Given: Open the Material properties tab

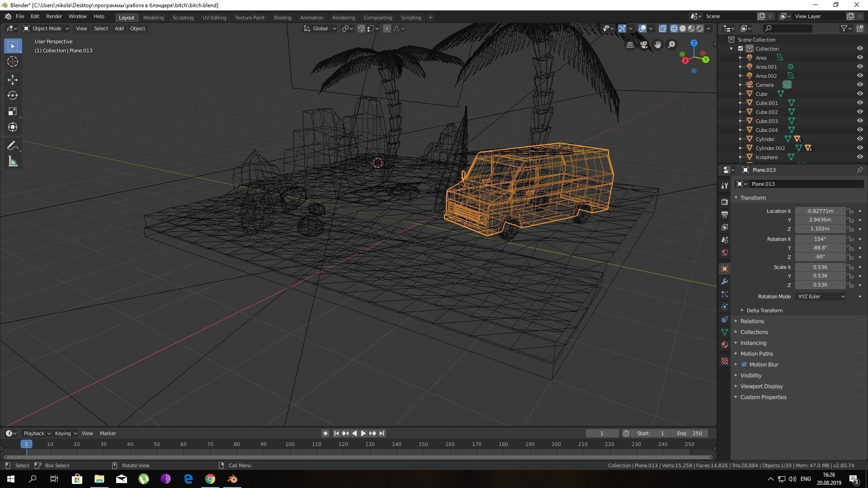Looking at the screenshot, I should [x=725, y=345].
